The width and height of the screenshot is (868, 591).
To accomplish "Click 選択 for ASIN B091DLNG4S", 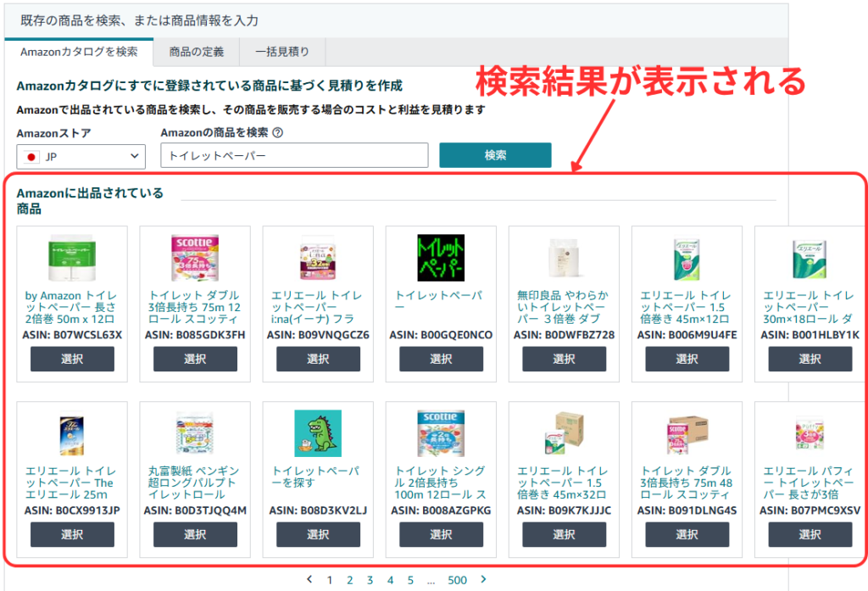I will [x=687, y=534].
